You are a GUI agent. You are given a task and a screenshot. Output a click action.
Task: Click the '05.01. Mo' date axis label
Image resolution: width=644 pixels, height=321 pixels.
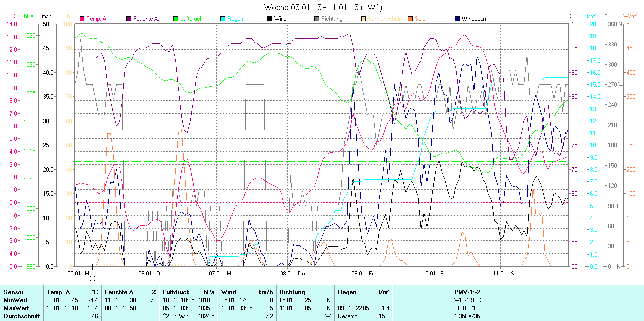pyautogui.click(x=80, y=273)
